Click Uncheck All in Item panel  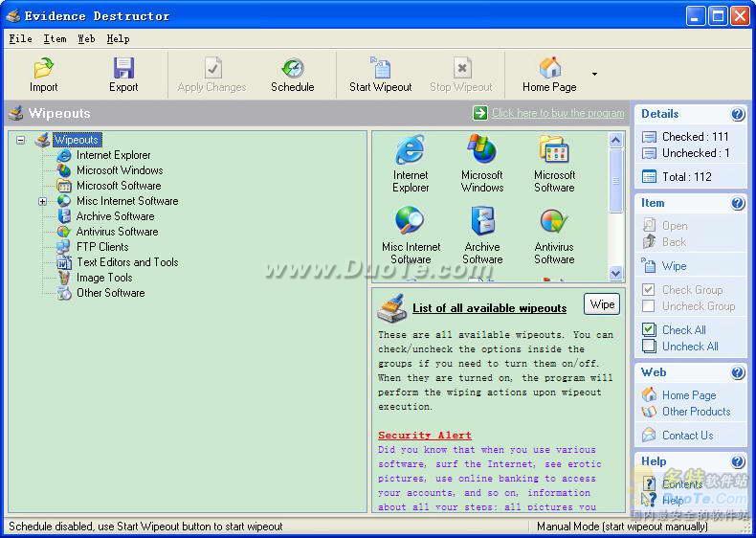coord(690,347)
